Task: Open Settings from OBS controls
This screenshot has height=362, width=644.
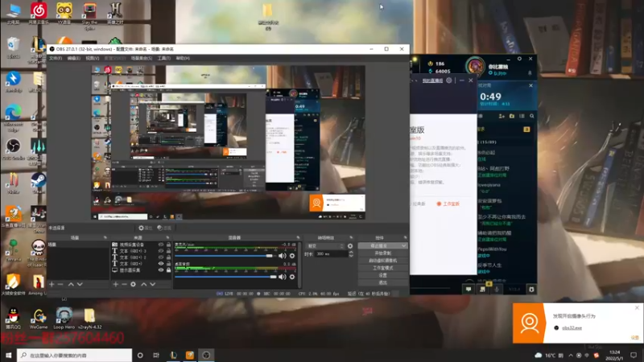Action: pyautogui.click(x=383, y=275)
